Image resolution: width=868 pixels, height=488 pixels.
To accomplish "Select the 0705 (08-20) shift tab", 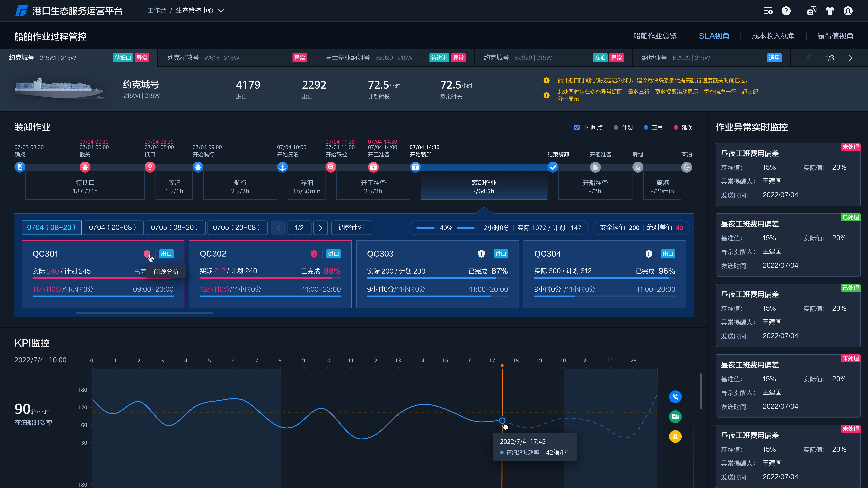I will (x=176, y=228).
